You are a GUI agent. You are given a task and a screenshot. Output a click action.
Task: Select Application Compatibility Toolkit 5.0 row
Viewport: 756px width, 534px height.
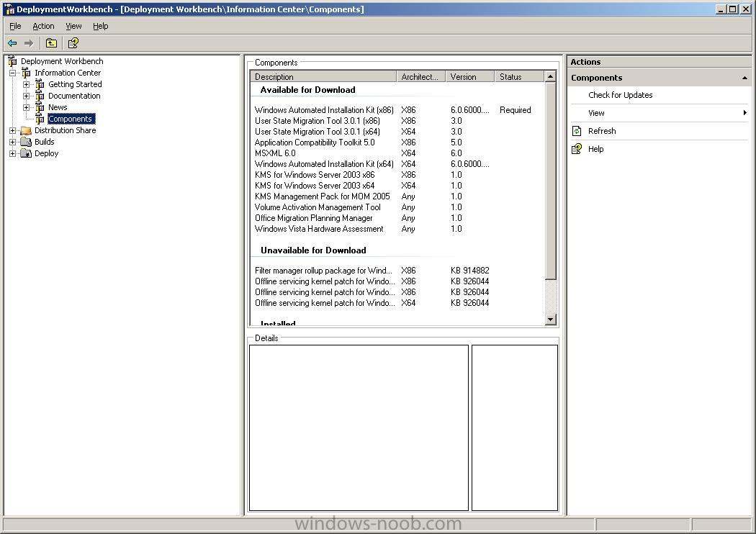point(397,142)
